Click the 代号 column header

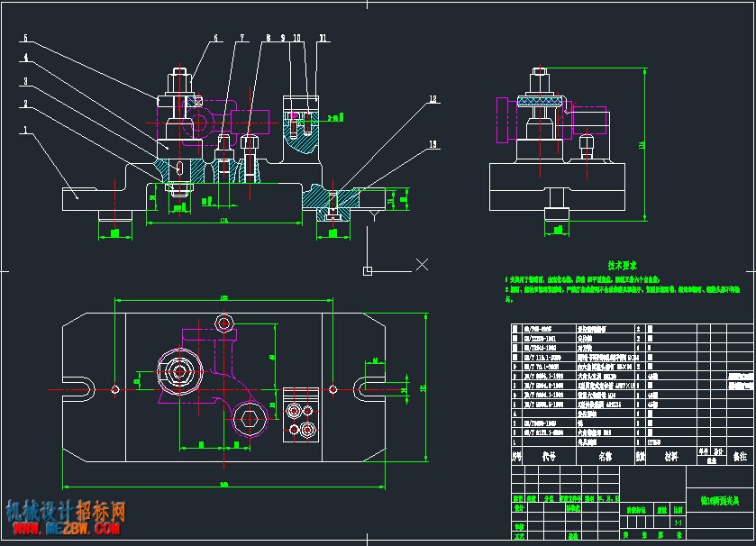point(549,456)
